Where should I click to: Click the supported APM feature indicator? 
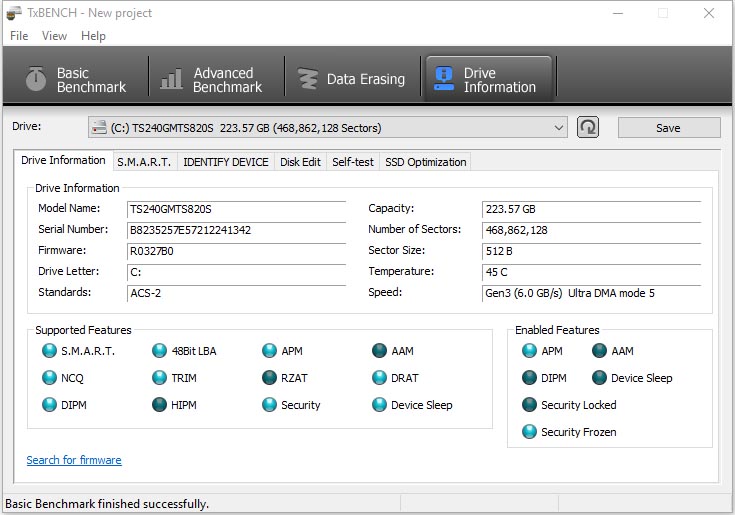[270, 351]
